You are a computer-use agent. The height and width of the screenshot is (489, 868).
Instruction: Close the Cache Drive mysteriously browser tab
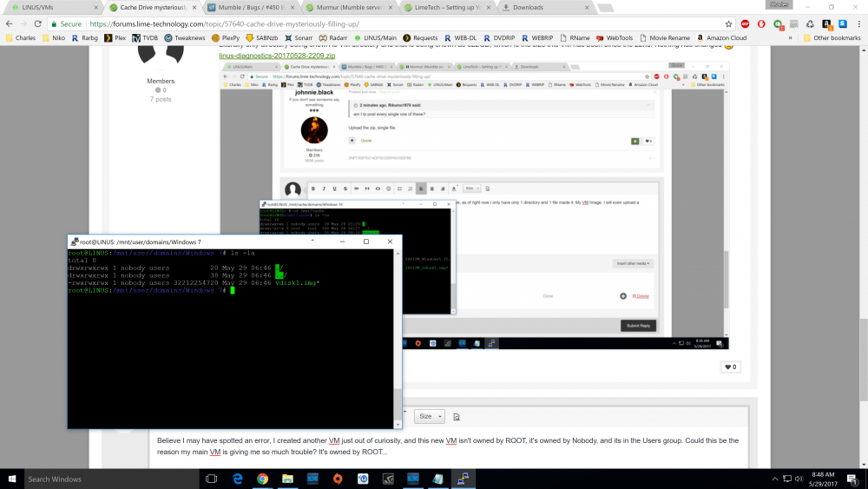(194, 8)
